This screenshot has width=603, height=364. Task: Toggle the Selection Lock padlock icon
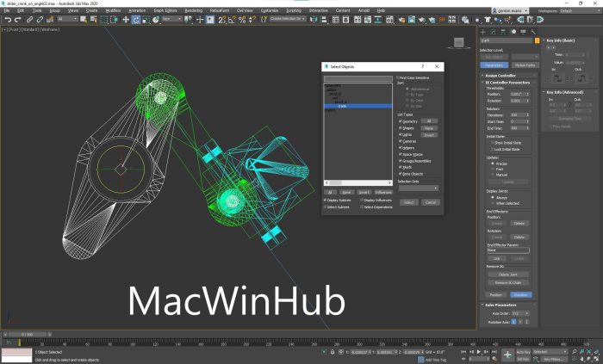pyautogui.click(x=333, y=352)
